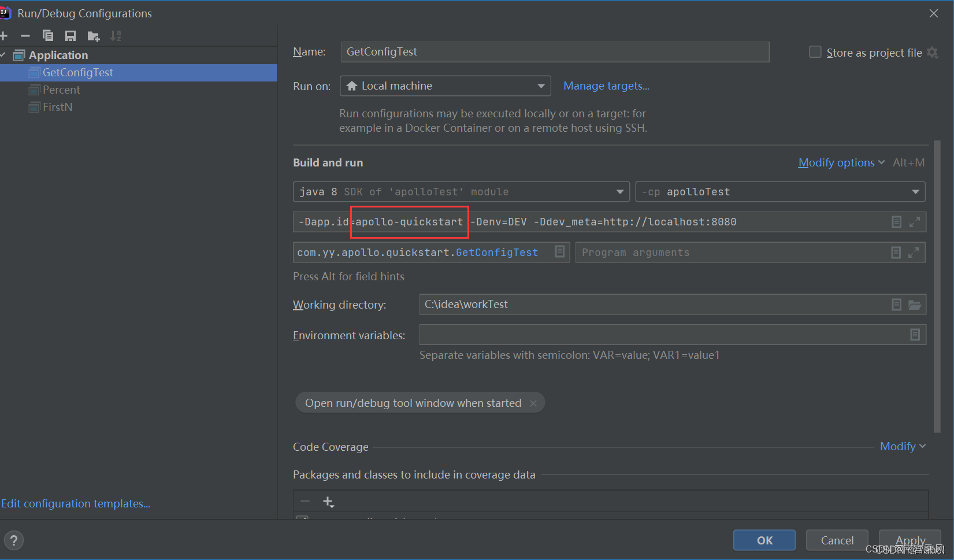Select the FirstN configuration
The height and width of the screenshot is (560, 954).
coord(57,107)
